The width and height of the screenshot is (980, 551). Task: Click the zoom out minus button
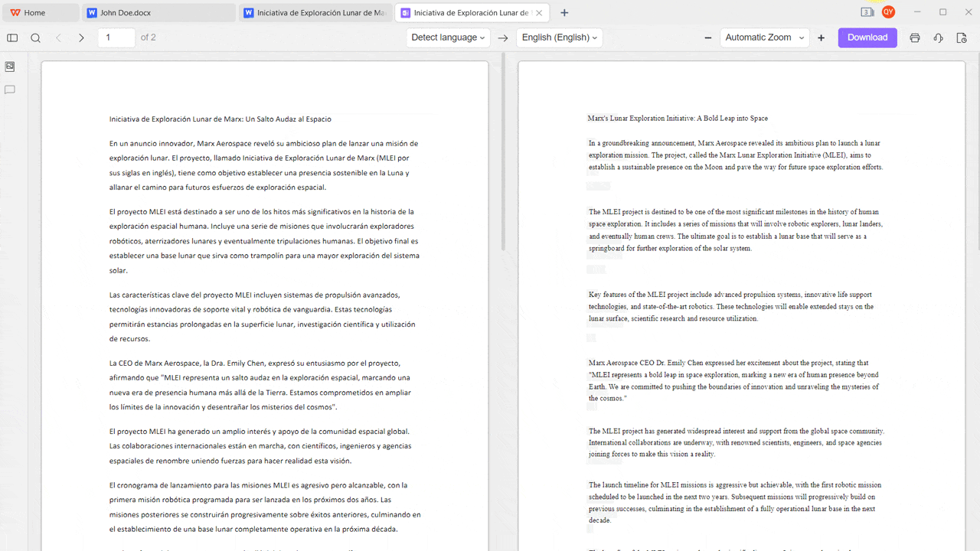708,37
